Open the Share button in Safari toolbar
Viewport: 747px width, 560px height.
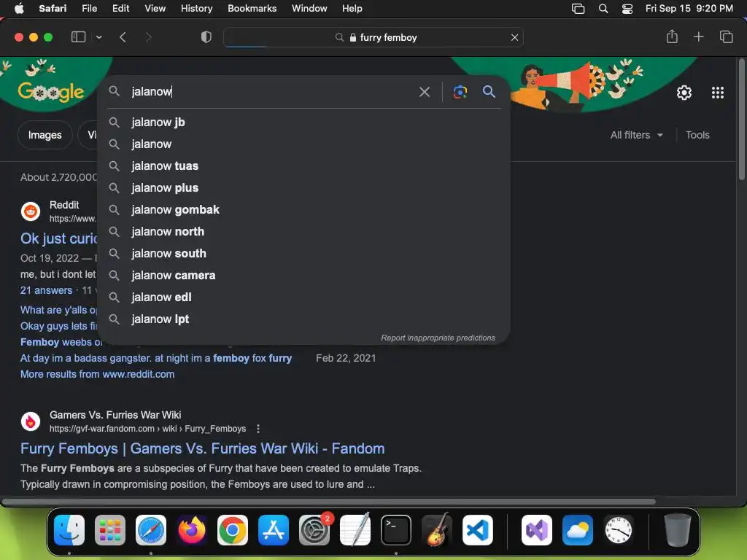pyautogui.click(x=672, y=36)
